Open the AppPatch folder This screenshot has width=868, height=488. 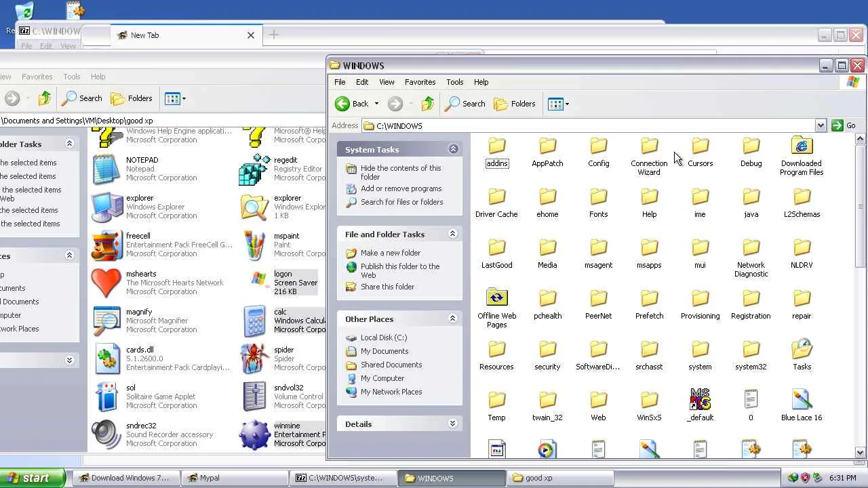[x=547, y=152]
